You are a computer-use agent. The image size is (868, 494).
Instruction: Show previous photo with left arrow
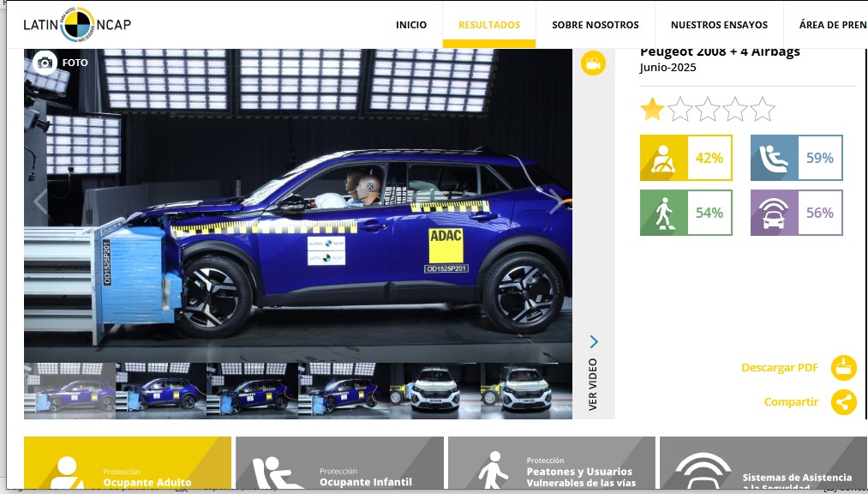(40, 201)
